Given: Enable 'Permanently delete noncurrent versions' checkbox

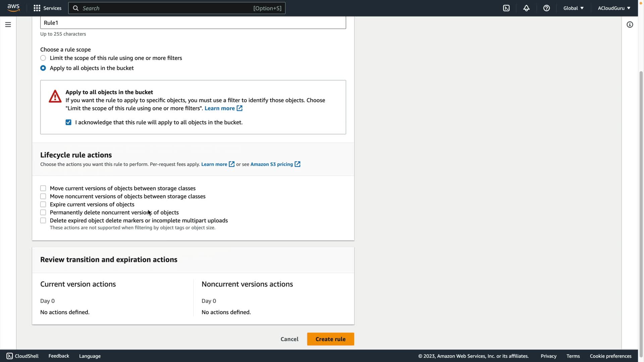Looking at the screenshot, I should point(43,213).
